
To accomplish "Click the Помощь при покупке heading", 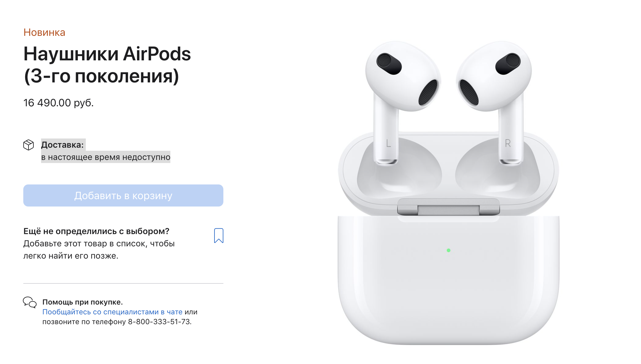I will [82, 302].
